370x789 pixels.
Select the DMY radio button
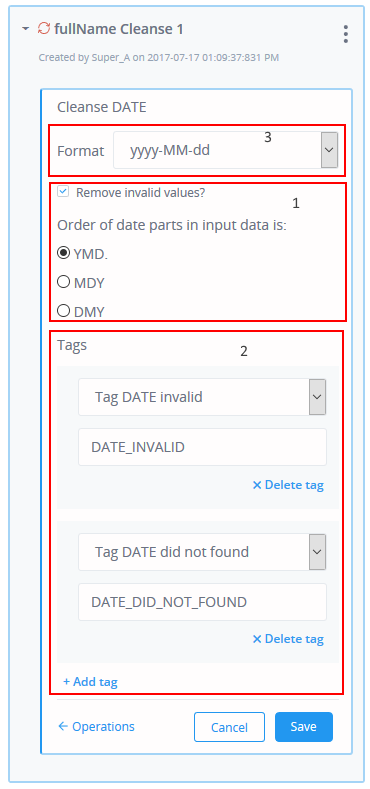coord(63,311)
